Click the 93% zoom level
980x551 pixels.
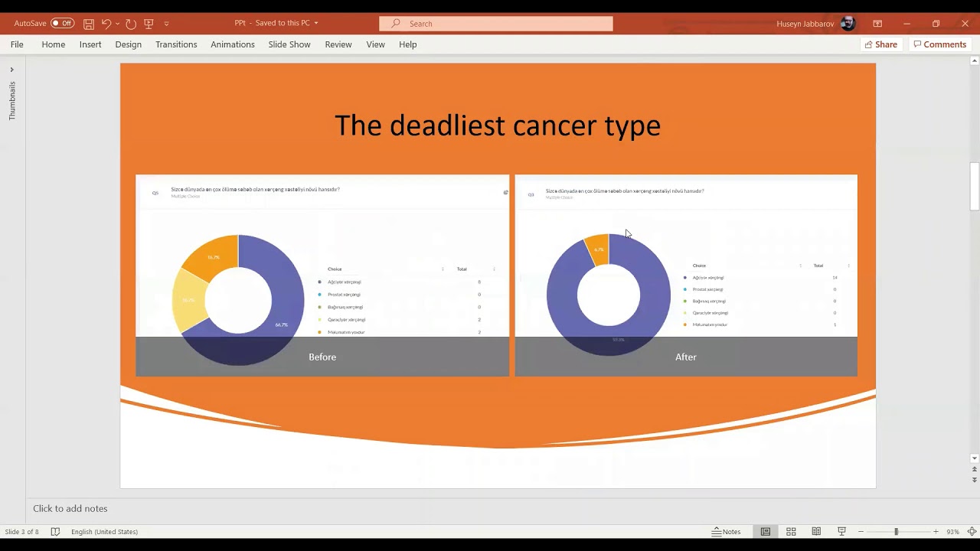952,532
